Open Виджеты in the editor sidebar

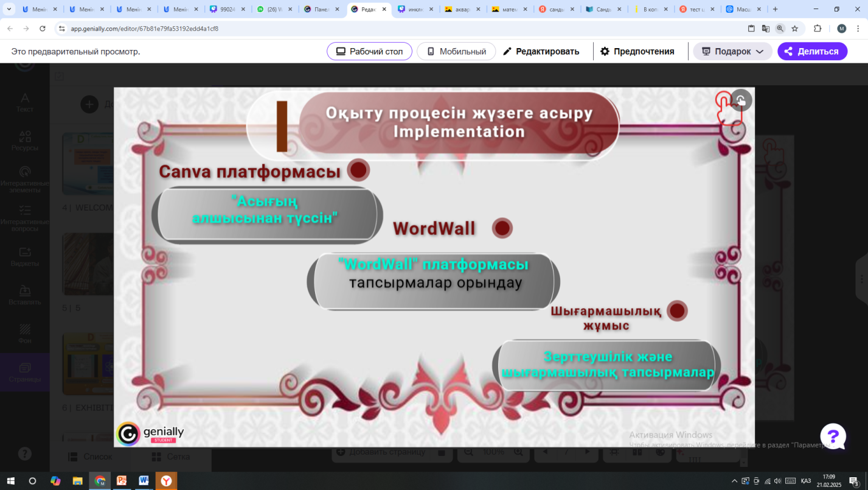[x=25, y=257]
